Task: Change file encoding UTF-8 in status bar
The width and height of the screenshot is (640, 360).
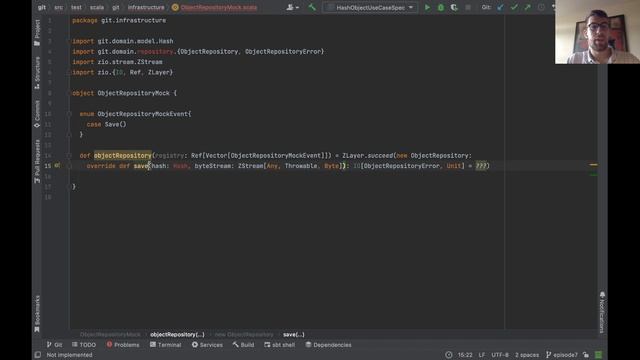Action: [x=500, y=355]
